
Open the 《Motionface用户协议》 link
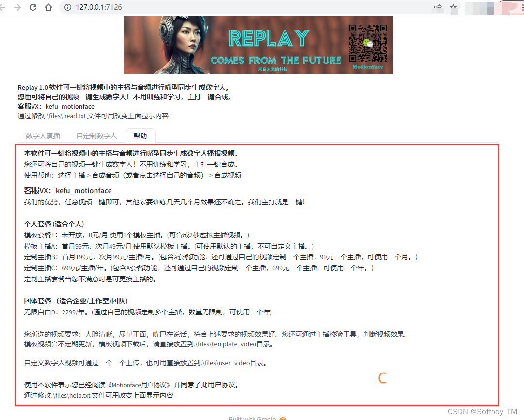(x=140, y=385)
